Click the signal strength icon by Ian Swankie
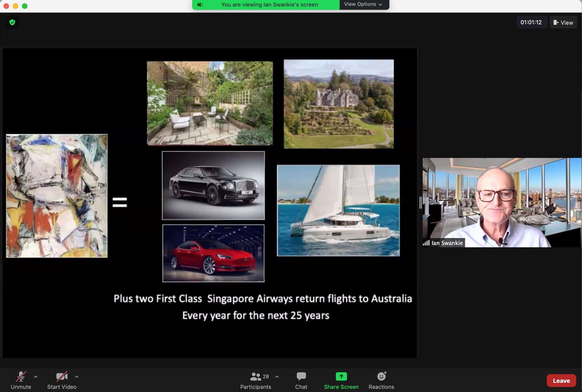The height and width of the screenshot is (392, 582). [x=426, y=243]
